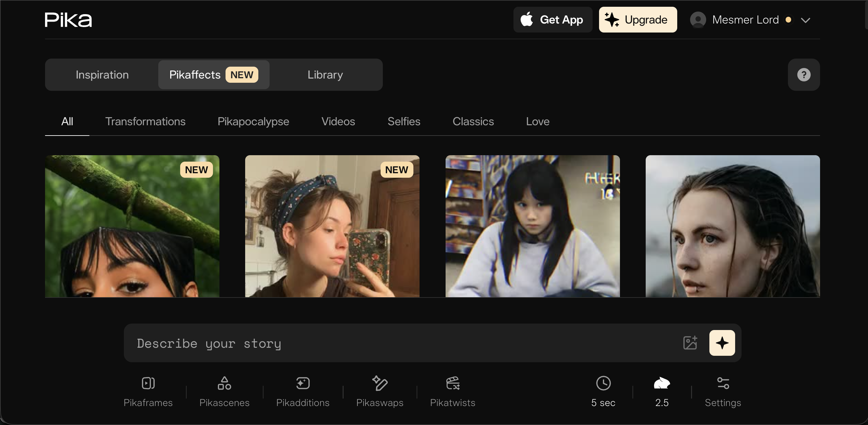Select the Pikapocalypse category
This screenshot has height=425, width=868.
pyautogui.click(x=253, y=121)
